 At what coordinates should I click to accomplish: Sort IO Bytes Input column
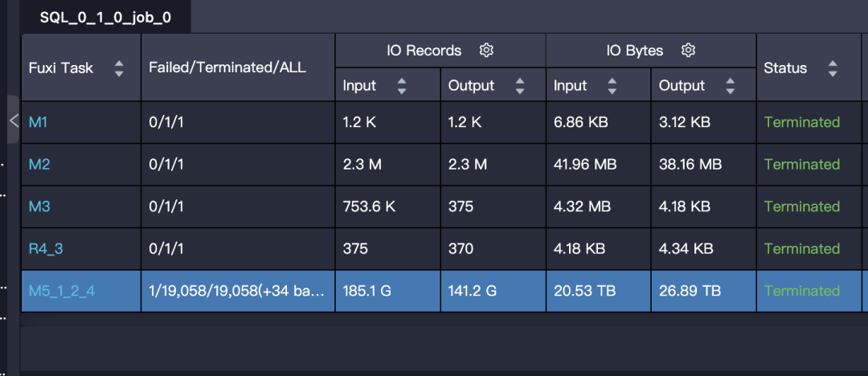point(612,85)
